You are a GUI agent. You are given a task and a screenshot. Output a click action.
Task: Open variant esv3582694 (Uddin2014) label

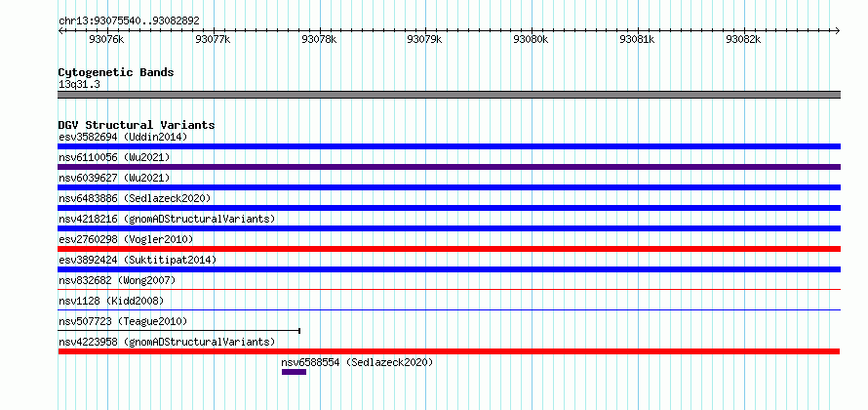point(123,137)
